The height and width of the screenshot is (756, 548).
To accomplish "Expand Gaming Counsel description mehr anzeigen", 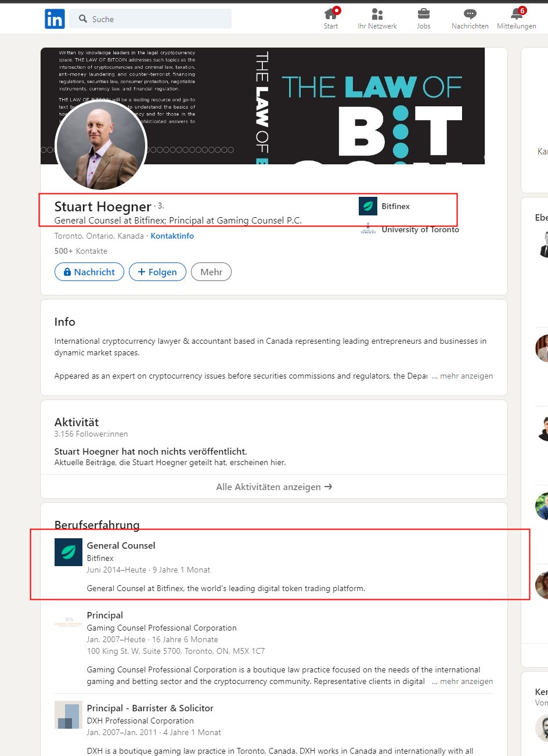I will (x=466, y=681).
